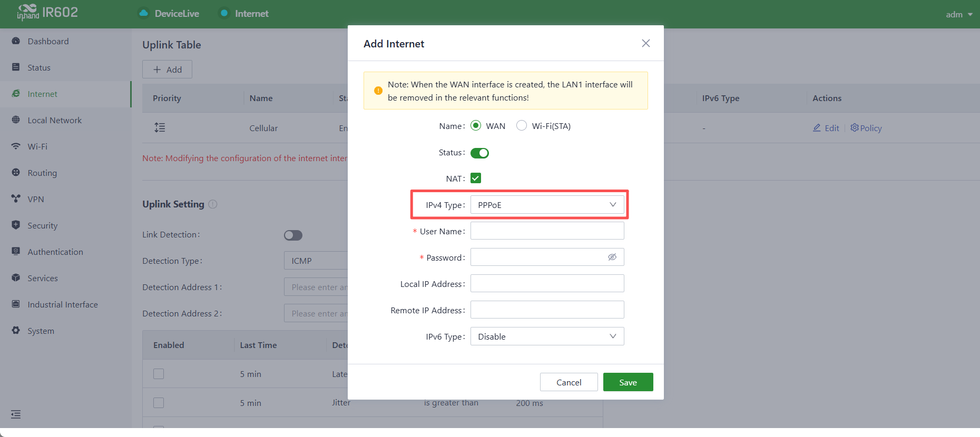This screenshot has width=980, height=437.
Task: Click the Local IP Address field
Action: tap(547, 283)
